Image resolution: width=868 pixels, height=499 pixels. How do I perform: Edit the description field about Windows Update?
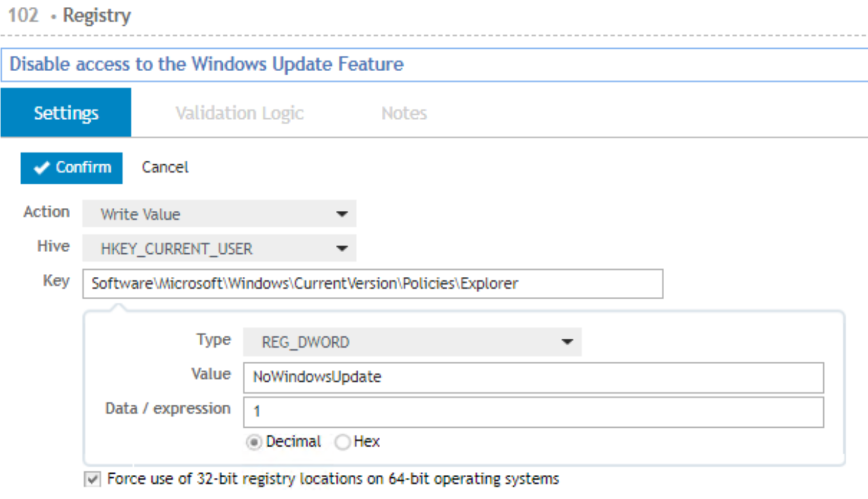pos(433,64)
